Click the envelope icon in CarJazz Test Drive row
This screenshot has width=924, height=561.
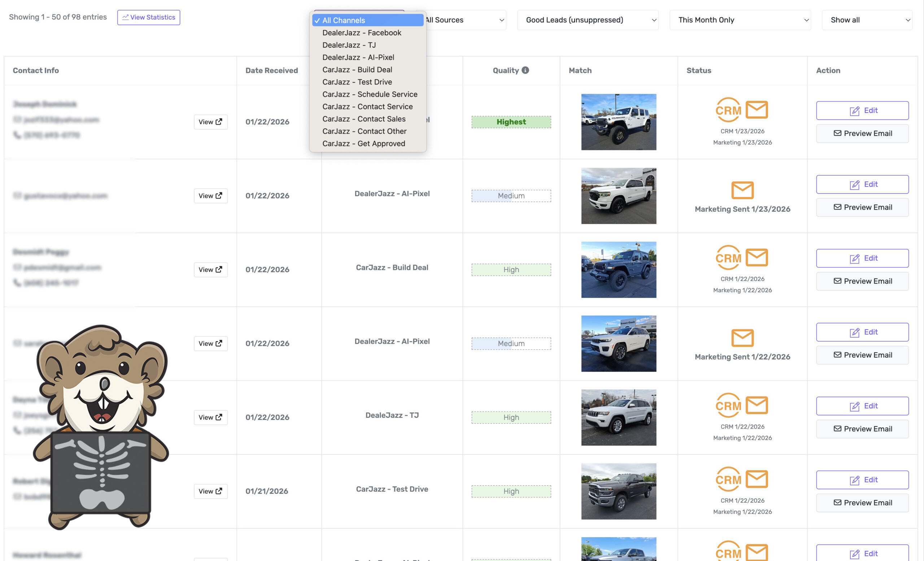pos(757,479)
